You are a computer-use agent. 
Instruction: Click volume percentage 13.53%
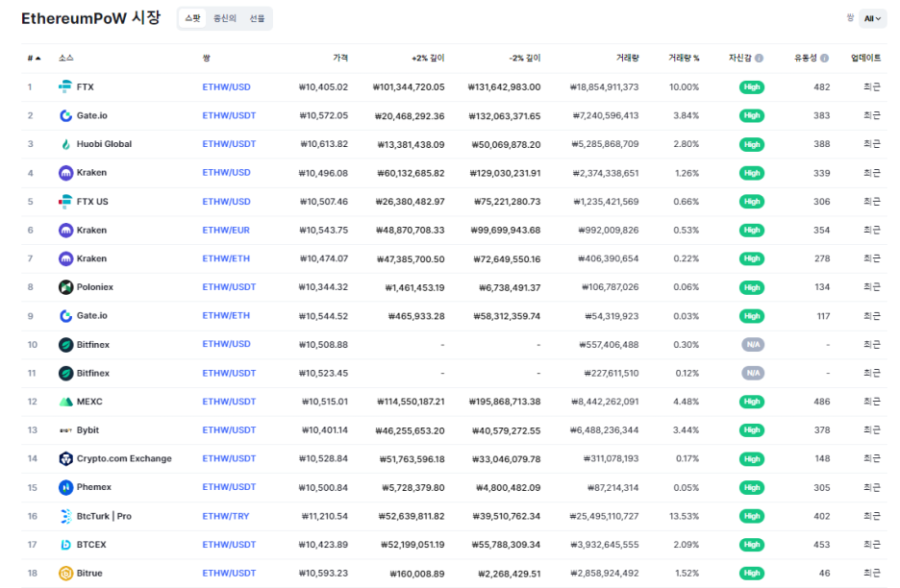(685, 516)
